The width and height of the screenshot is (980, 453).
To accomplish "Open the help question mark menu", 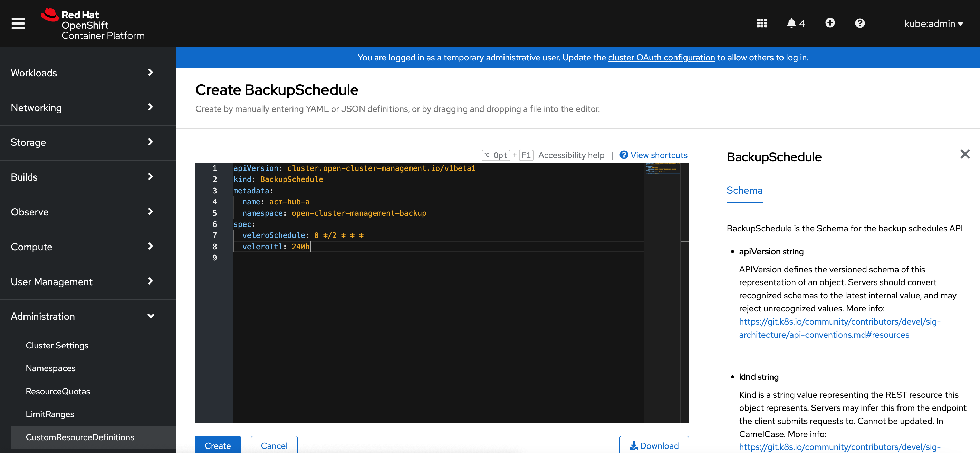I will click(860, 23).
